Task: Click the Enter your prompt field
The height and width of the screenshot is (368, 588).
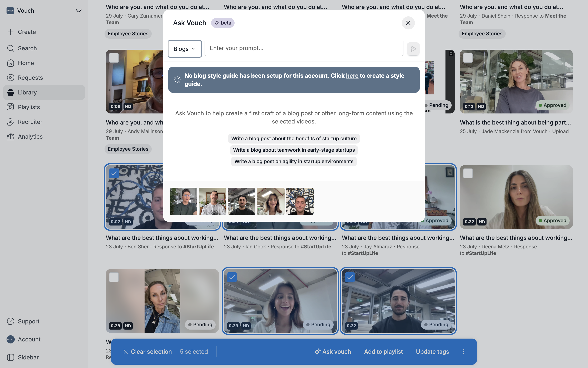Action: [304, 48]
